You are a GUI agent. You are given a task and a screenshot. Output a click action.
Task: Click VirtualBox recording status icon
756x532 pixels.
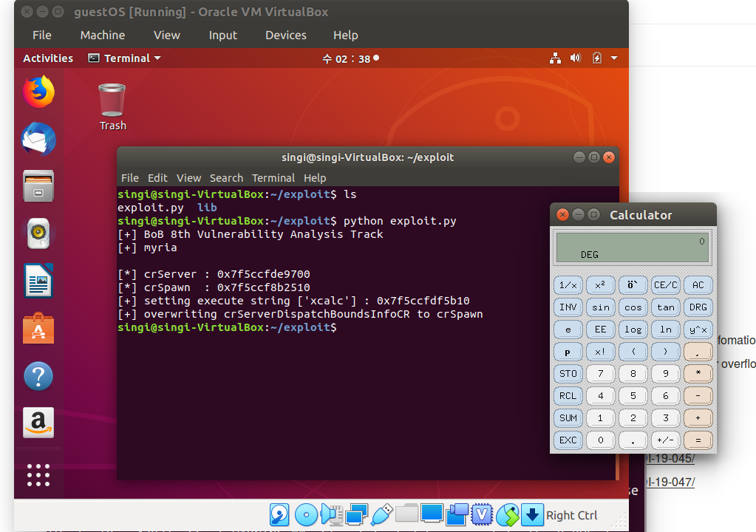(457, 514)
